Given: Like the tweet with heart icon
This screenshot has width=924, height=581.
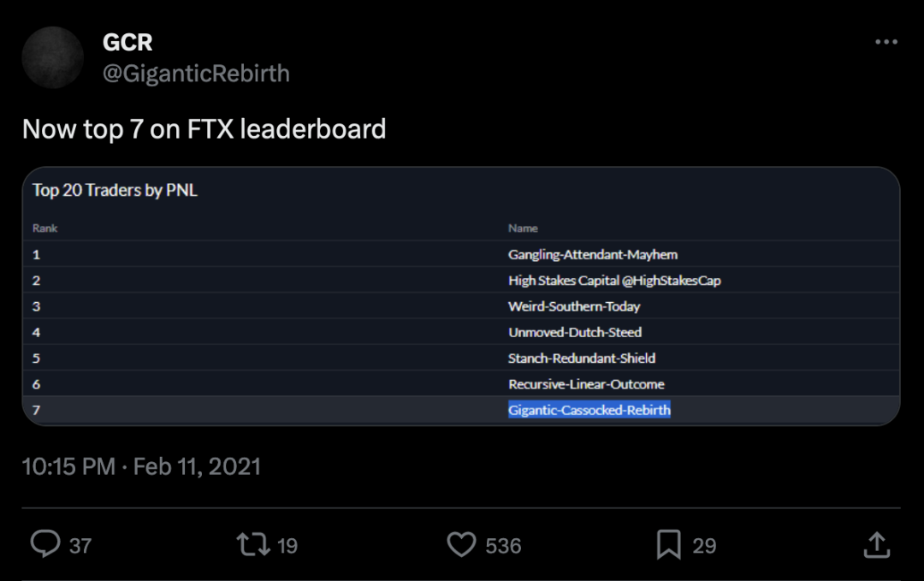Looking at the screenshot, I should [x=461, y=545].
